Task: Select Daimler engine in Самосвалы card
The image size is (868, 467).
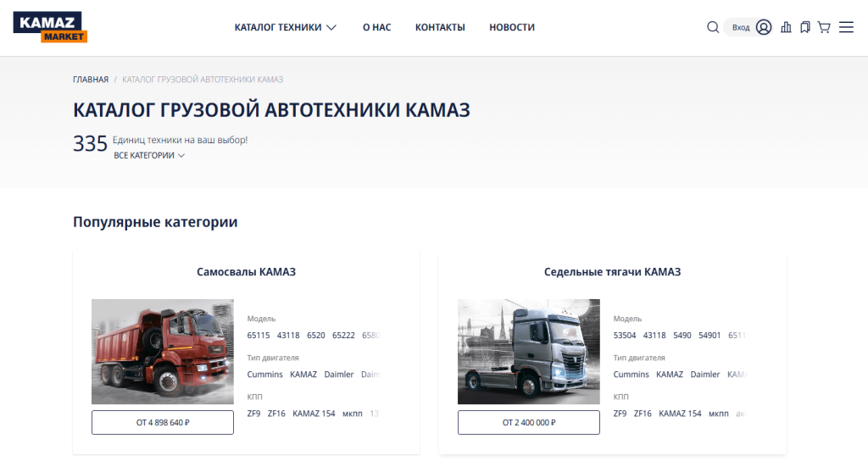Action: pyautogui.click(x=339, y=375)
